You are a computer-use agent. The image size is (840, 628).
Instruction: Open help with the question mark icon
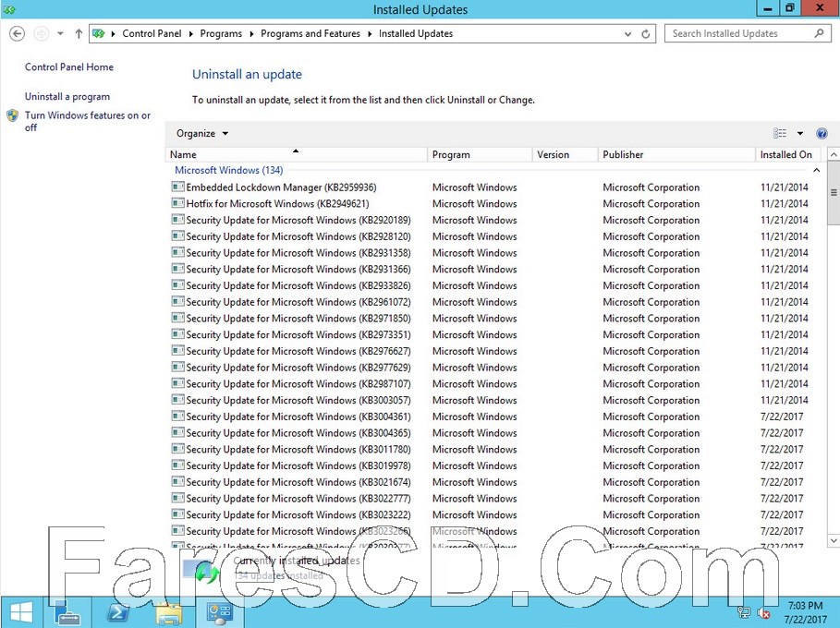822,133
